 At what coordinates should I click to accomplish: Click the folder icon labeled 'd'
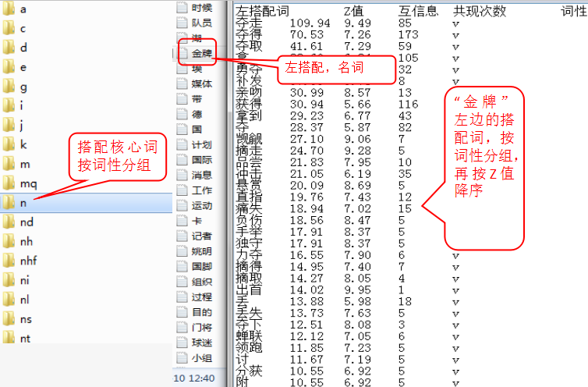tap(9, 48)
